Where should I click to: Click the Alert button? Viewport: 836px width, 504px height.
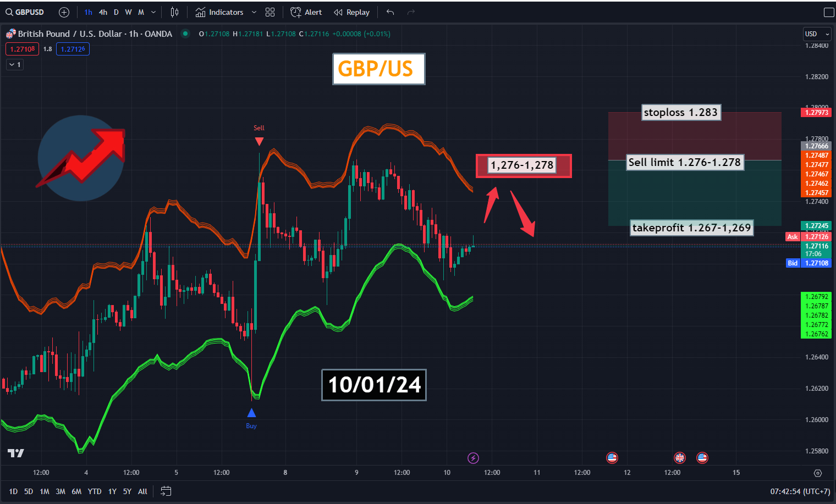[x=306, y=12]
